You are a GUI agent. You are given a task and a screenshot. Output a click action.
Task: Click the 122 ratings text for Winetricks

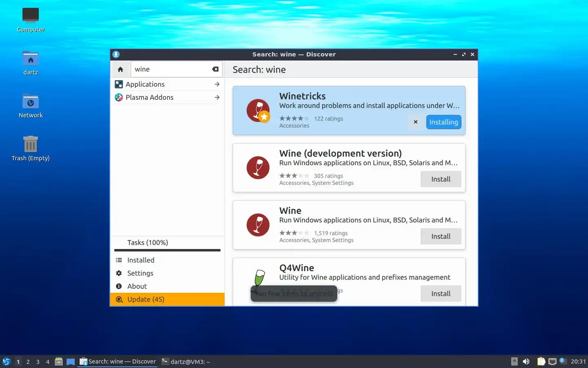coord(328,119)
